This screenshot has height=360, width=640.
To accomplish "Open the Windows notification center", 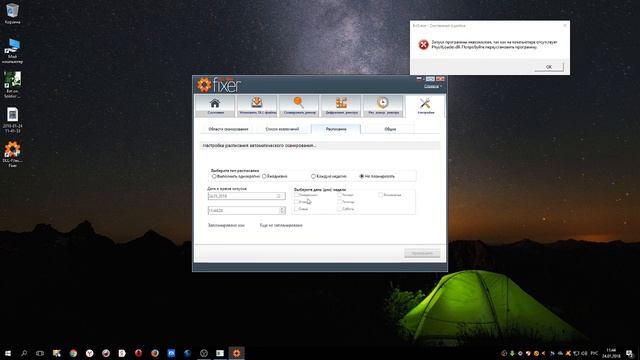I will point(630,353).
